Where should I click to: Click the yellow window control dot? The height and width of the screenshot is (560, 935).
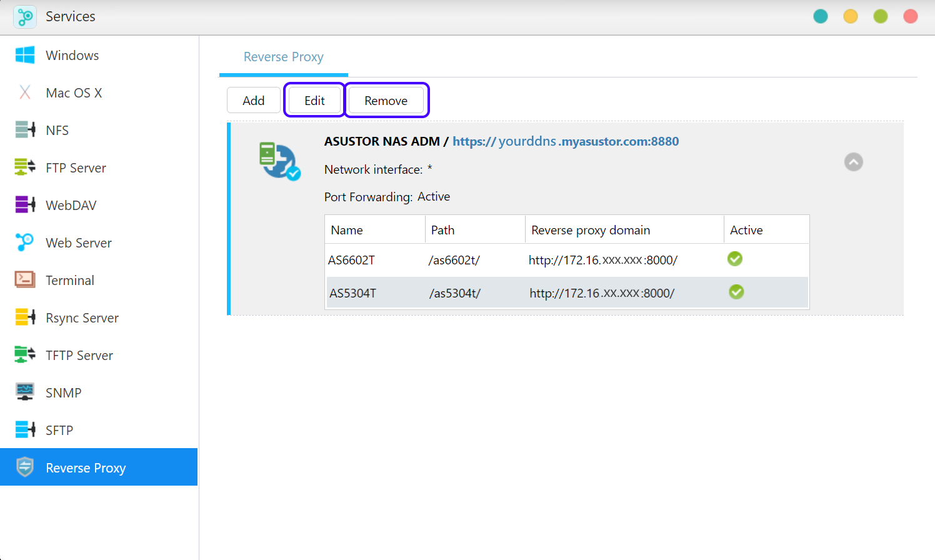[851, 16]
